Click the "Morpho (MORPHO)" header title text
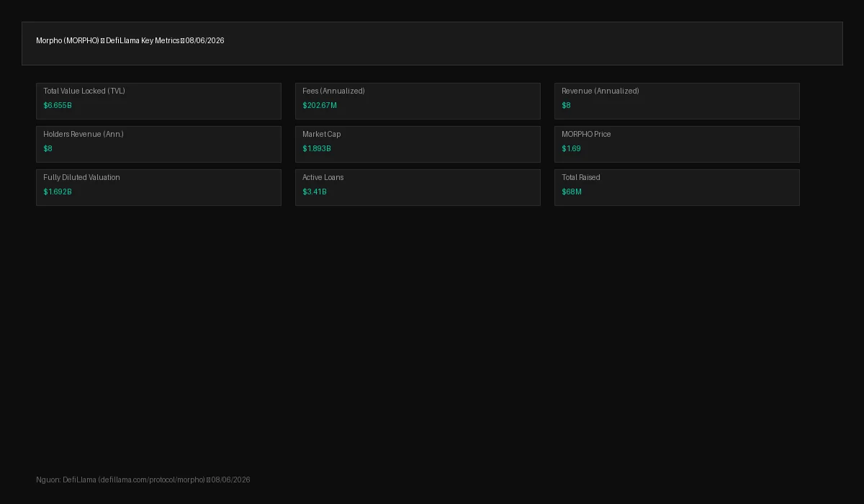 [68, 41]
